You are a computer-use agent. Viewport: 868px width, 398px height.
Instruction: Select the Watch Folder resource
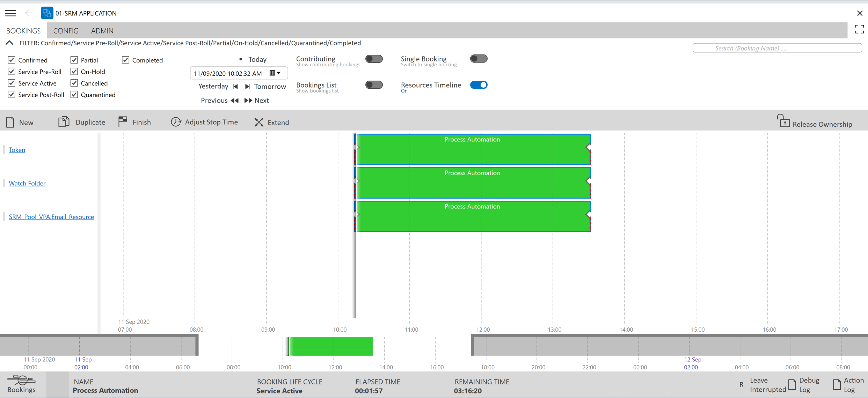coord(27,183)
